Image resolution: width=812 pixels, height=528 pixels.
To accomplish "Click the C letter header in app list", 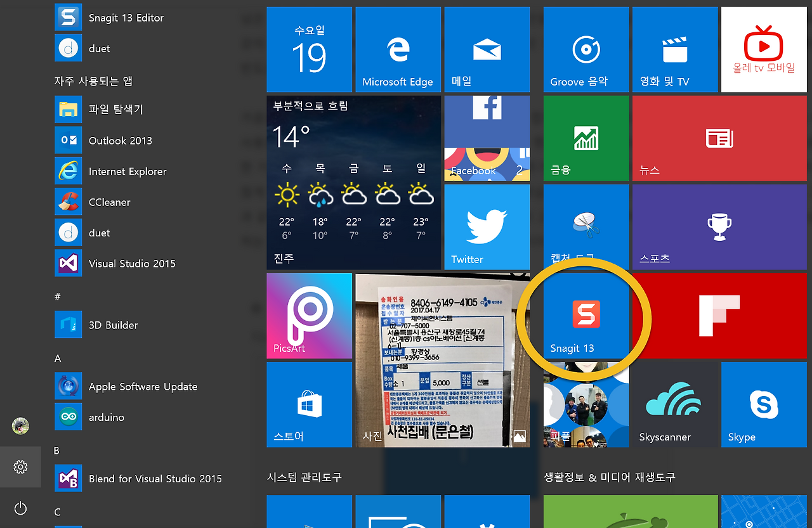I will 57,512.
